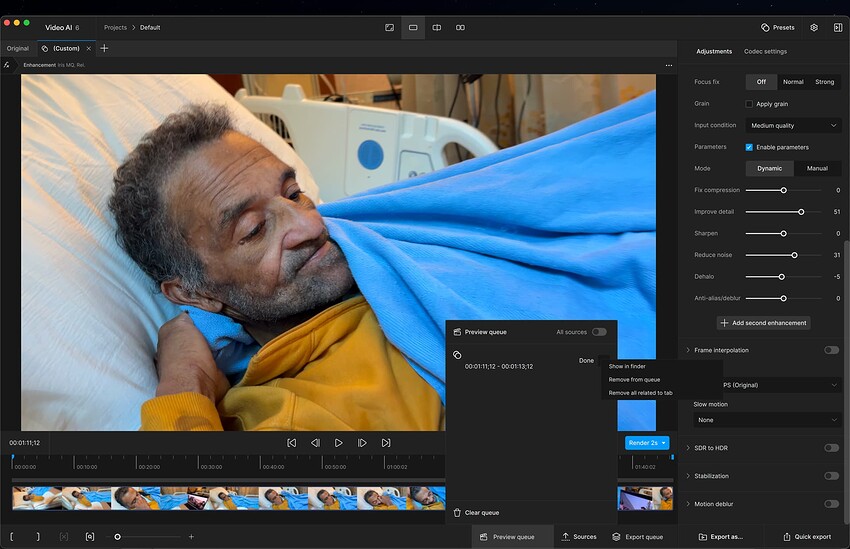
Task: Click the Clear queue trash icon
Action: [457, 513]
